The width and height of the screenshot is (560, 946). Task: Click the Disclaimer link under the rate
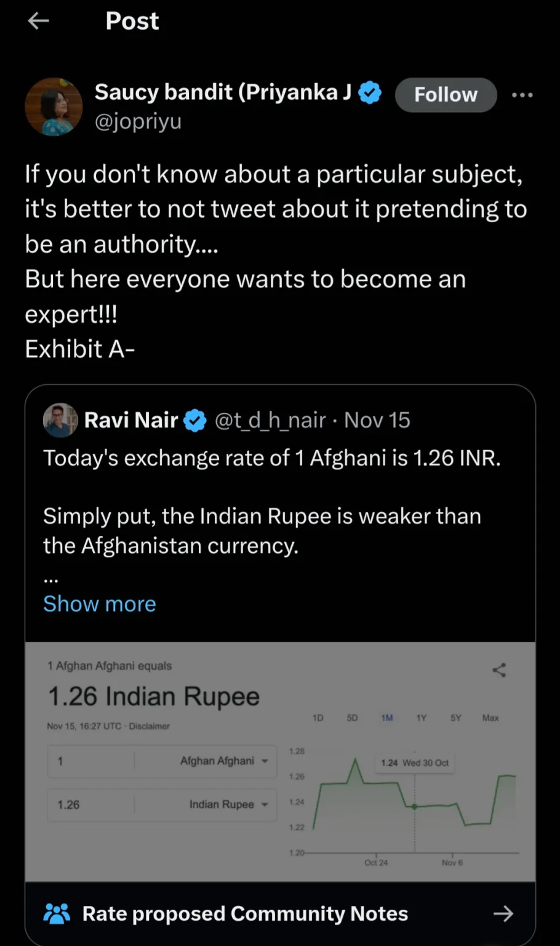tap(150, 727)
